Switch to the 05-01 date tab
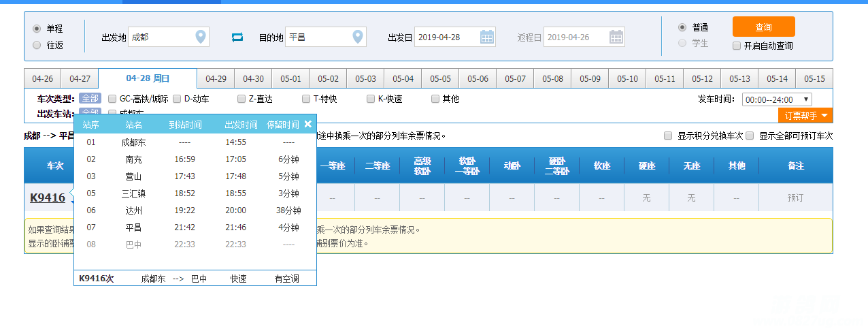This screenshot has height=331, width=868. pos(290,79)
